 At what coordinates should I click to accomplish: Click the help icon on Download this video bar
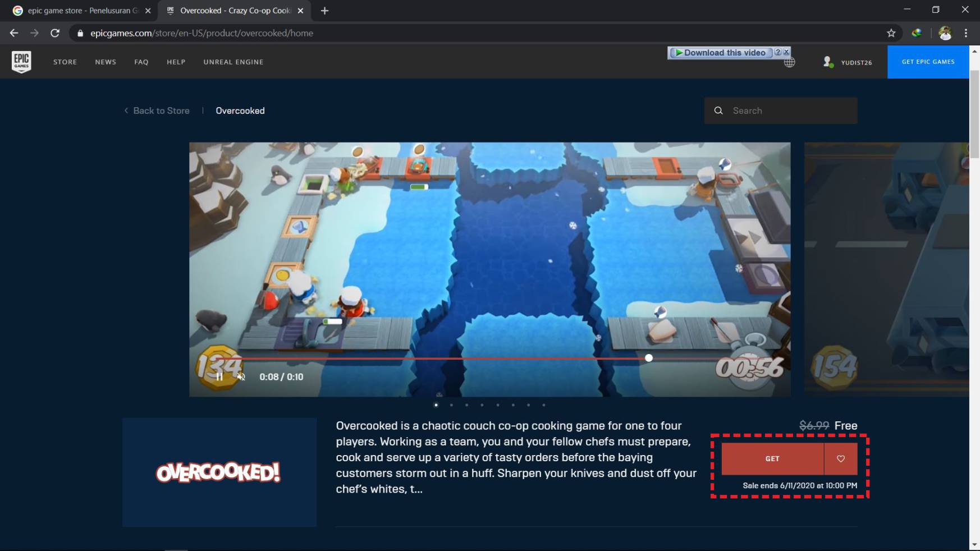[x=778, y=52]
